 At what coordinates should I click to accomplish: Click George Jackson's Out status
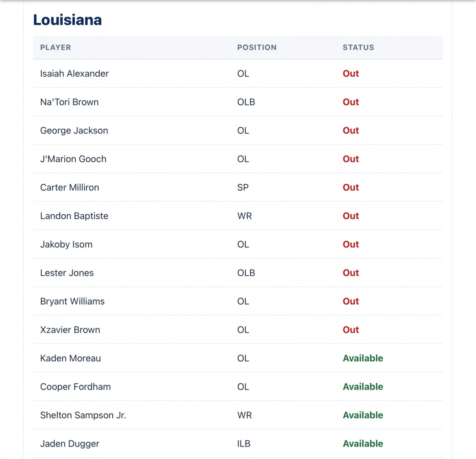(x=351, y=130)
